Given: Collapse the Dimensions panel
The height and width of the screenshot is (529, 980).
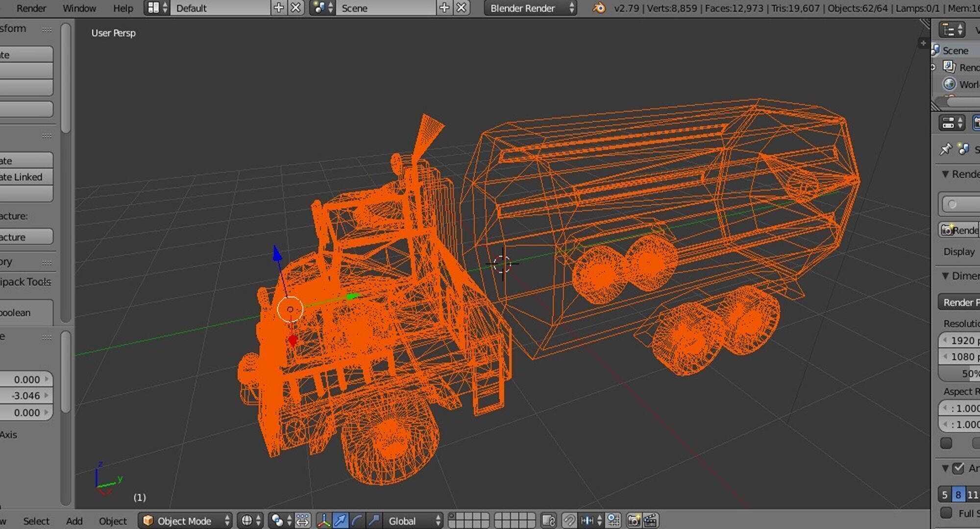Looking at the screenshot, I should coord(945,276).
